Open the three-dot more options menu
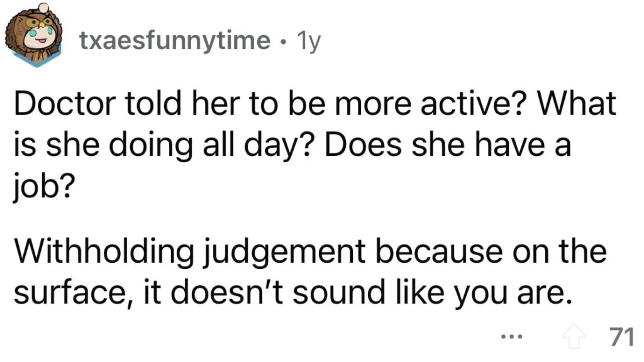The image size is (644, 362). pos(512,337)
